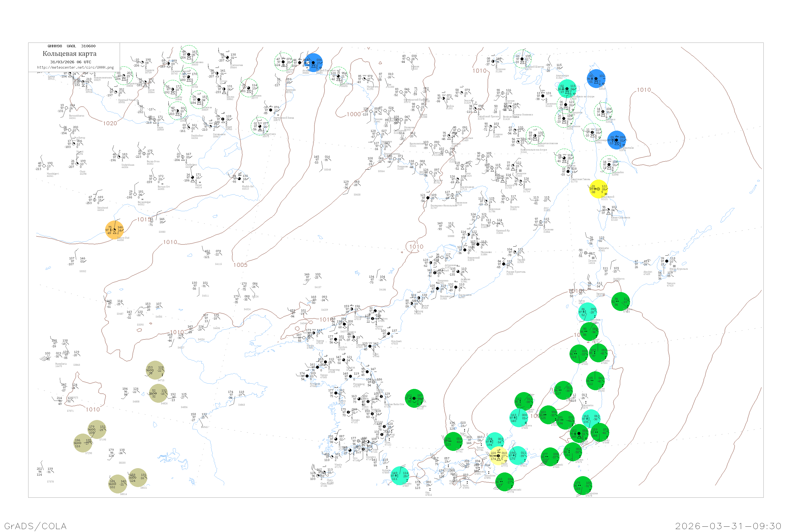798x532 pixels.
Task: Click the Кольцевая карта map title
Action: tap(69, 54)
